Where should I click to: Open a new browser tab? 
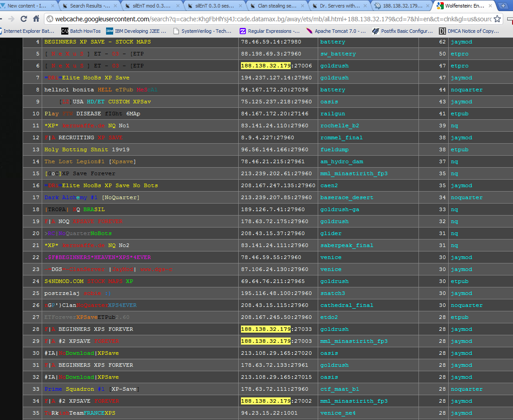503,6
